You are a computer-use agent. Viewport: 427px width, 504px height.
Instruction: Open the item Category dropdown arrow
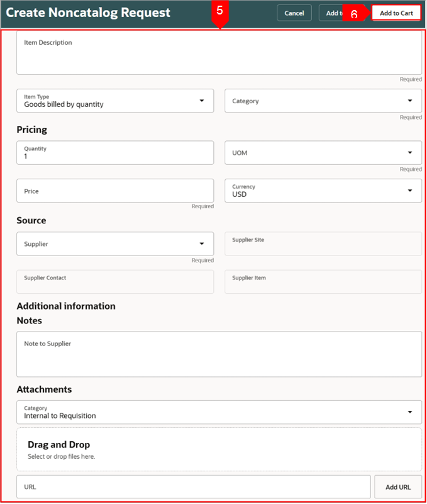pos(410,101)
